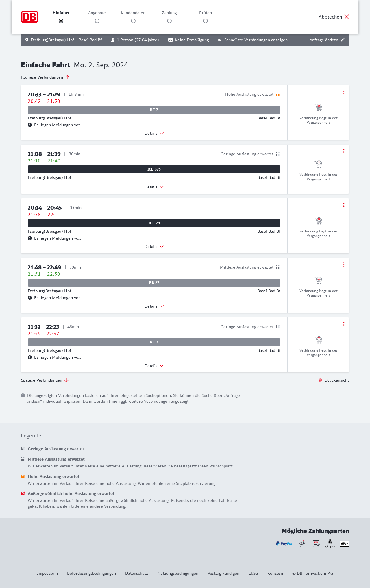Click Abbrechen to cancel booking
The height and width of the screenshot is (588, 370).
334,17
